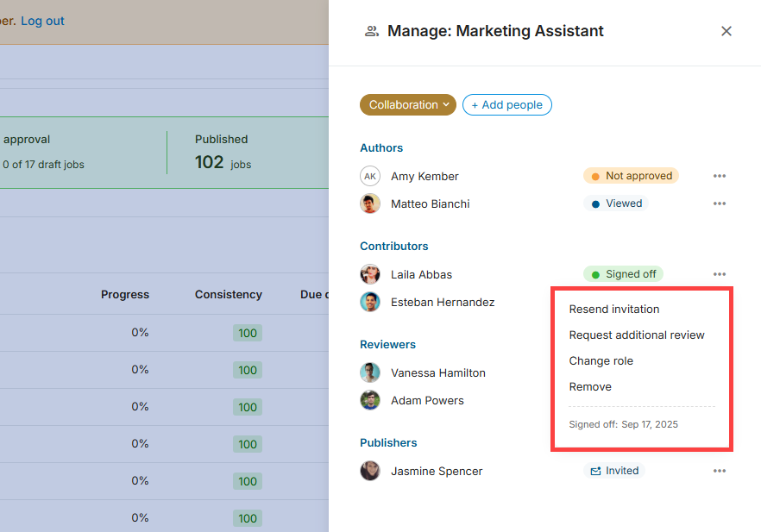Click the 100 consistency score in the first row
761x532 pixels.
tap(248, 333)
